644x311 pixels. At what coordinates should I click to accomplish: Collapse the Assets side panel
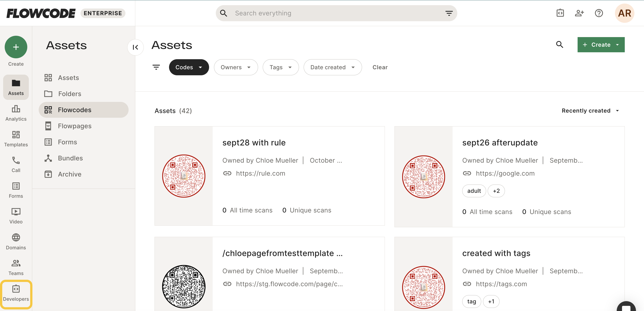[x=136, y=47]
